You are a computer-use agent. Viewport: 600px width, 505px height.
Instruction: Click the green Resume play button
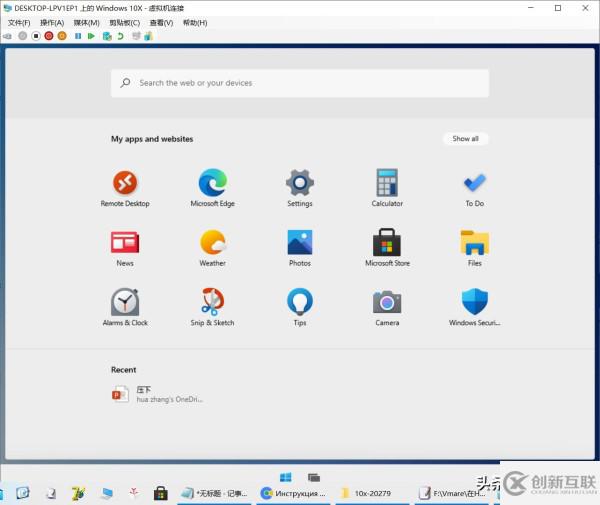coord(91,36)
